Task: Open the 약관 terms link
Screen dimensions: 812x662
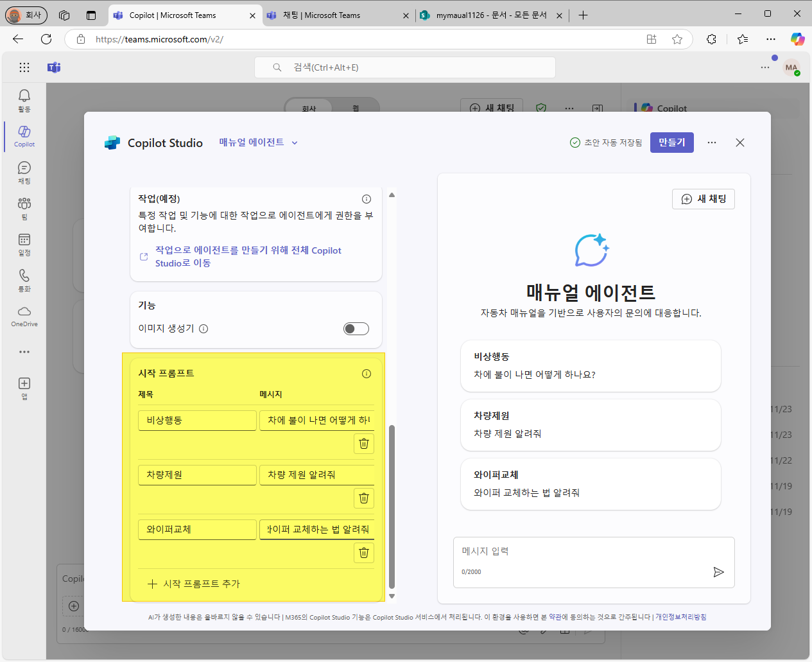Action: pos(555,617)
